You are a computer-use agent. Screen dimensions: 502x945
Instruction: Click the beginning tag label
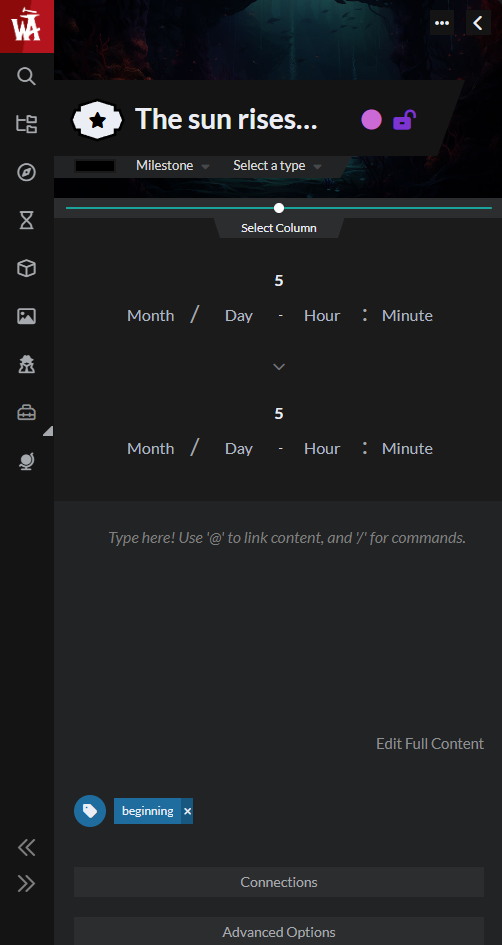pos(148,811)
